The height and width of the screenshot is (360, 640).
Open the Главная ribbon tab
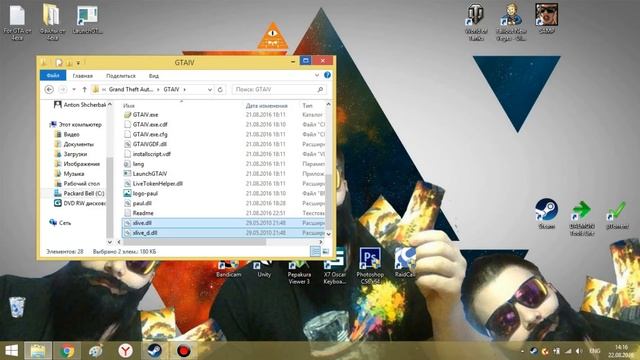(x=82, y=76)
